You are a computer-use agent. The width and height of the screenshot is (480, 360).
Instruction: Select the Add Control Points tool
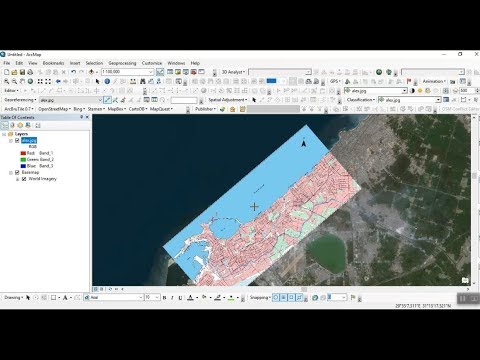(x=107, y=100)
